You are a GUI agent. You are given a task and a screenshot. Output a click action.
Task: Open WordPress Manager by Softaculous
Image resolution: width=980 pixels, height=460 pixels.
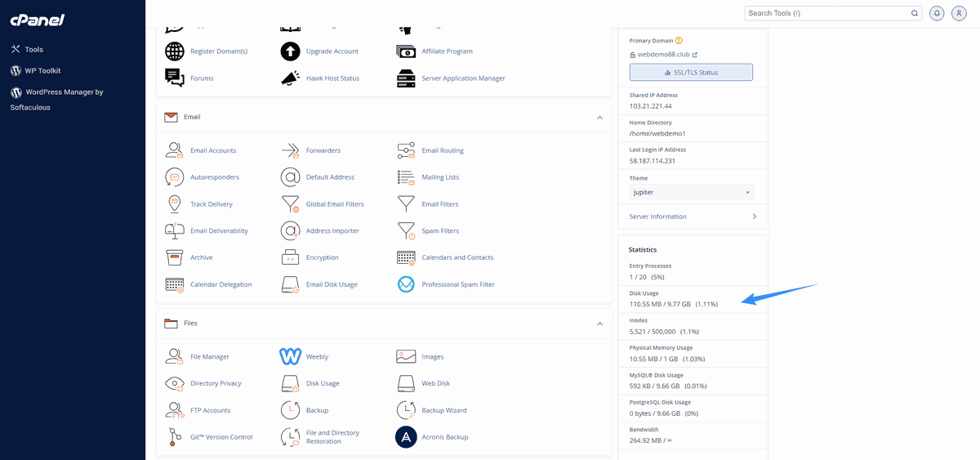pyautogui.click(x=56, y=99)
